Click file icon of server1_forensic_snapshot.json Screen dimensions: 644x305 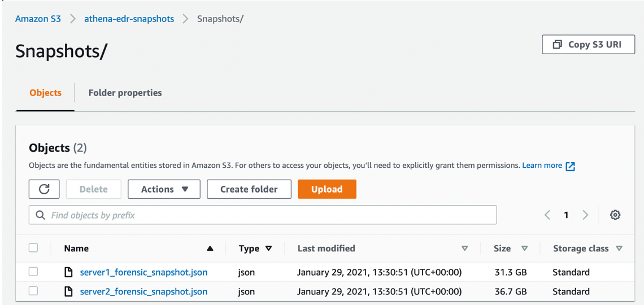point(69,272)
